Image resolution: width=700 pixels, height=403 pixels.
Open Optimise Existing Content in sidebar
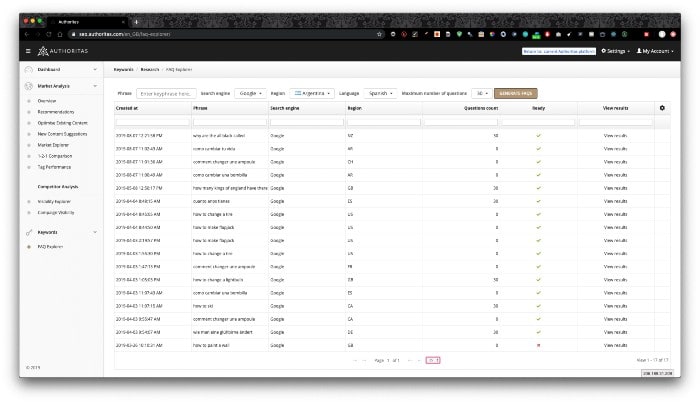click(62, 123)
